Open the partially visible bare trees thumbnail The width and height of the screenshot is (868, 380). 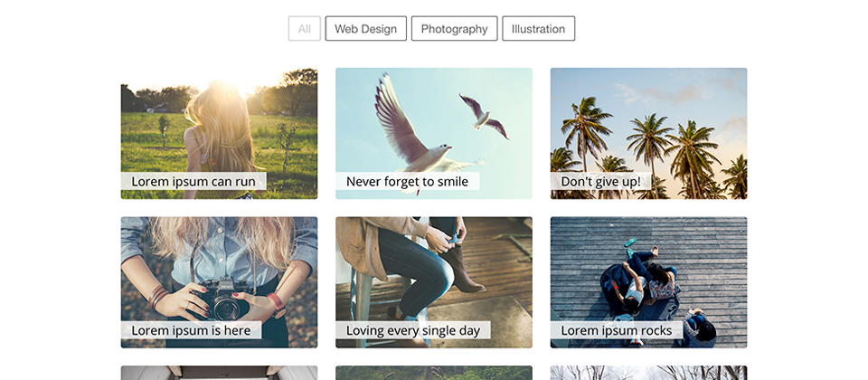point(648,373)
